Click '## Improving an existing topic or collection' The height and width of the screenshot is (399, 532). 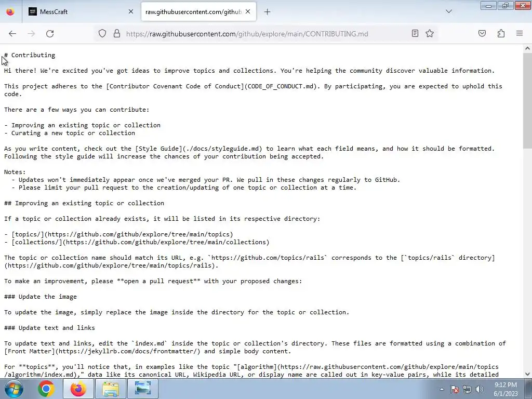(84, 203)
